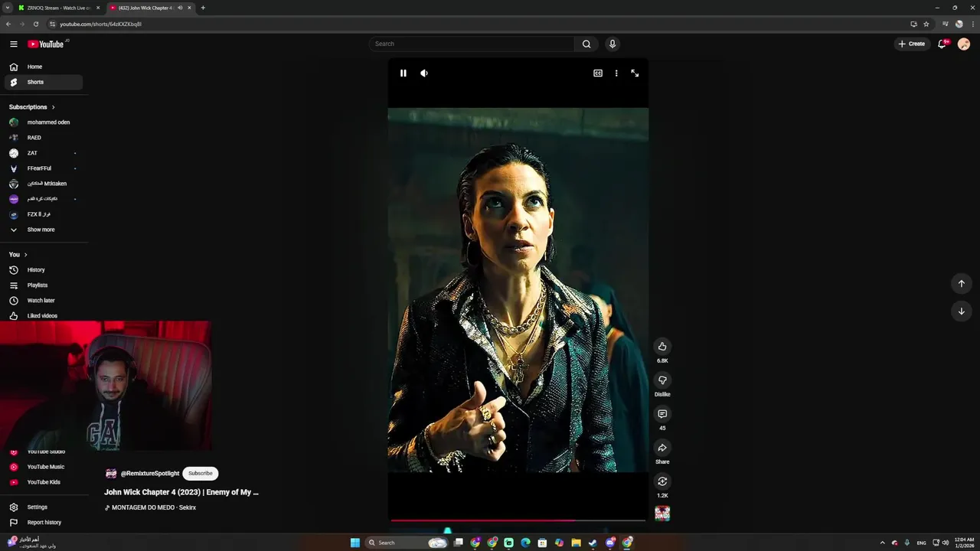The width and height of the screenshot is (980, 551).
Task: Enter fullscreen for the Short
Action: (635, 73)
